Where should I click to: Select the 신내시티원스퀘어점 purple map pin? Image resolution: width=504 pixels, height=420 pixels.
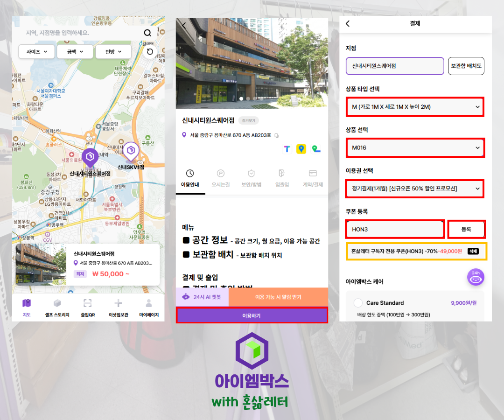[90, 157]
